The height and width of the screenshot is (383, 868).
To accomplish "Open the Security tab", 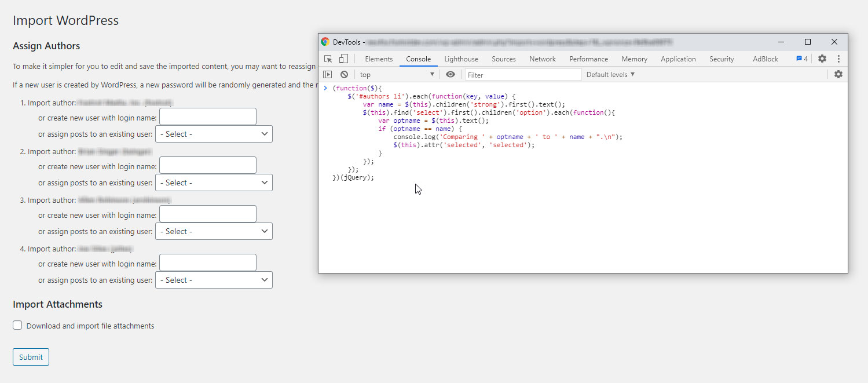I will 721,59.
